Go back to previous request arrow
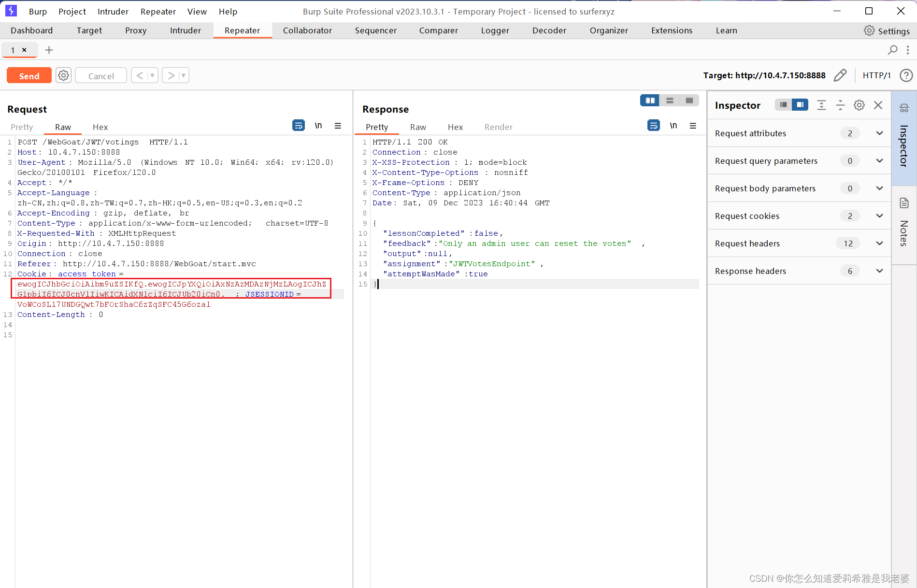 (x=140, y=75)
